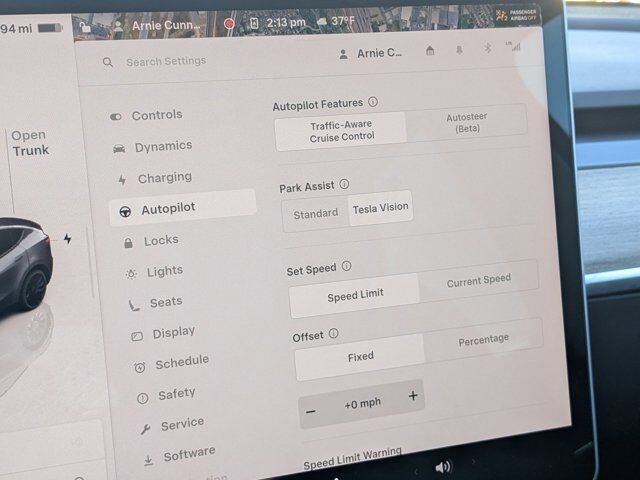Switch Offset to Percentage
The width and height of the screenshot is (640, 480).
tap(483, 341)
